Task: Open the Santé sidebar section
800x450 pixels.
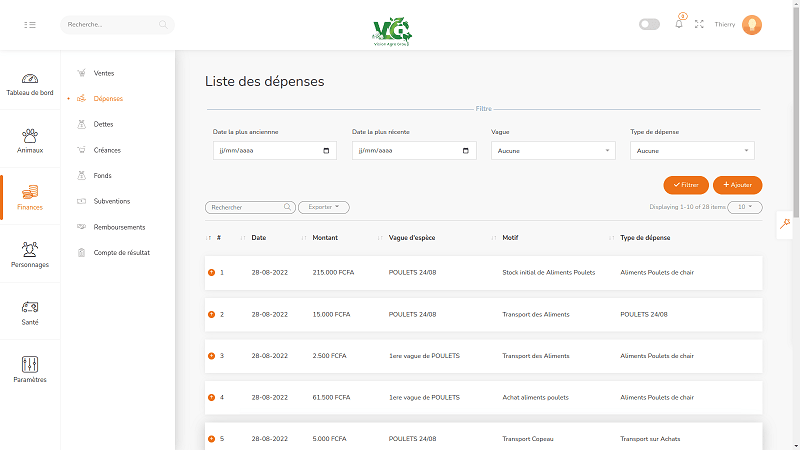Action: coord(30,312)
